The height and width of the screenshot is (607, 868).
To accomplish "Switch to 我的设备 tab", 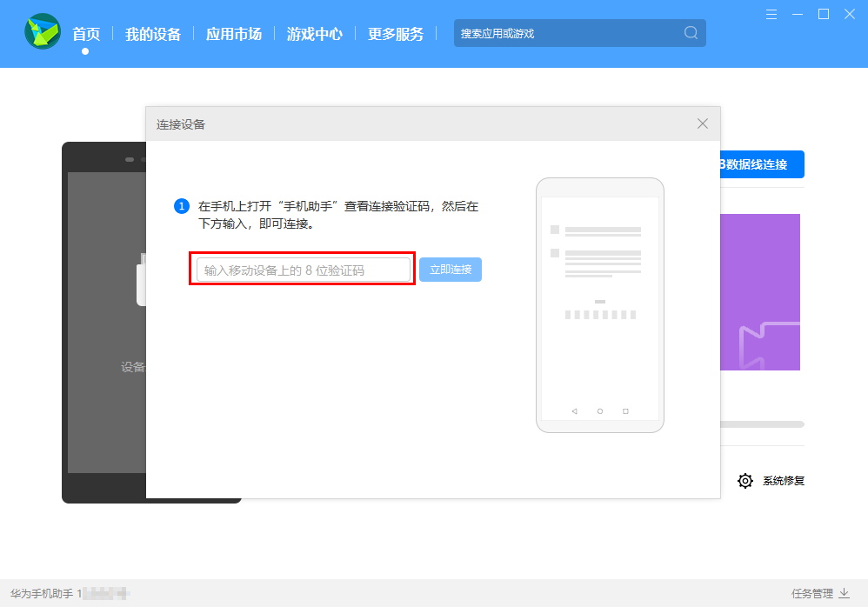I will pos(153,34).
